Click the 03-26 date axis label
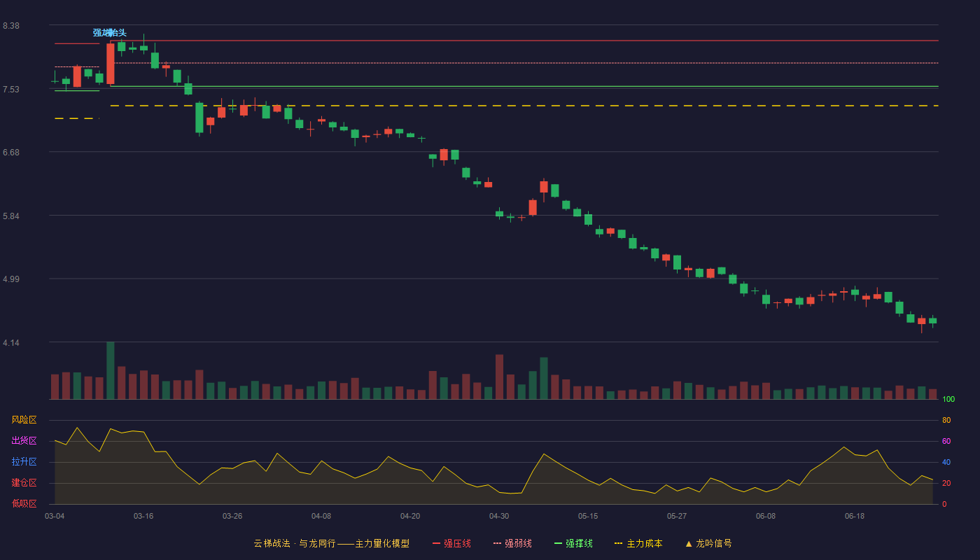Viewport: 980px width, 560px height. click(232, 516)
